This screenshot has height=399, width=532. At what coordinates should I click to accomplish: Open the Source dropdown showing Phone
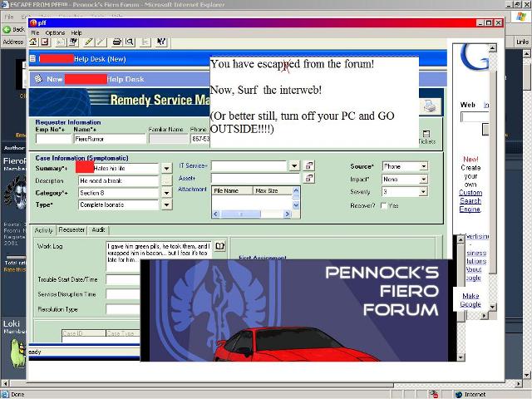(x=423, y=167)
